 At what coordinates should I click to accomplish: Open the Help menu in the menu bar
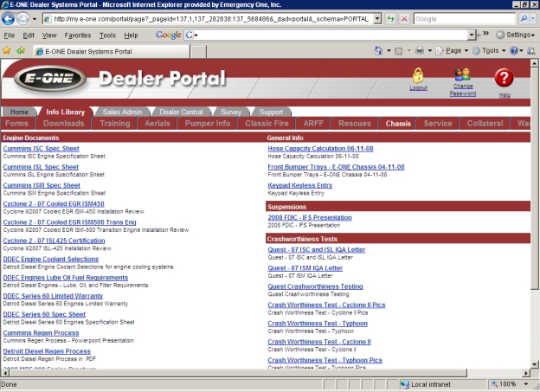pos(131,35)
